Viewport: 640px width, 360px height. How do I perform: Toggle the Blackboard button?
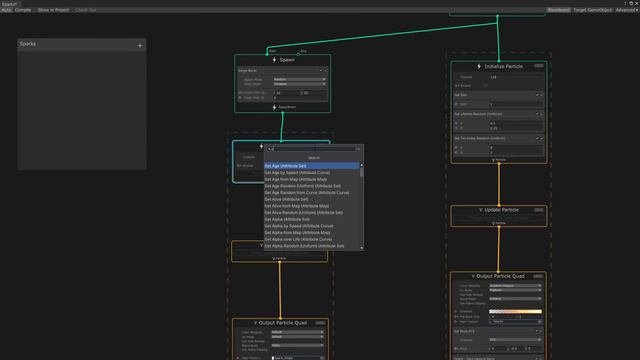pyautogui.click(x=558, y=10)
